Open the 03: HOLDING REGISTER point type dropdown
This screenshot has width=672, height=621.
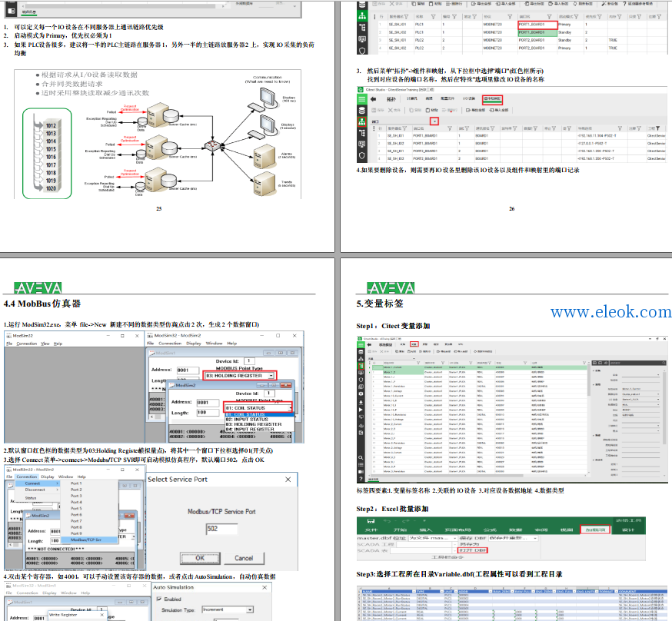click(x=240, y=376)
